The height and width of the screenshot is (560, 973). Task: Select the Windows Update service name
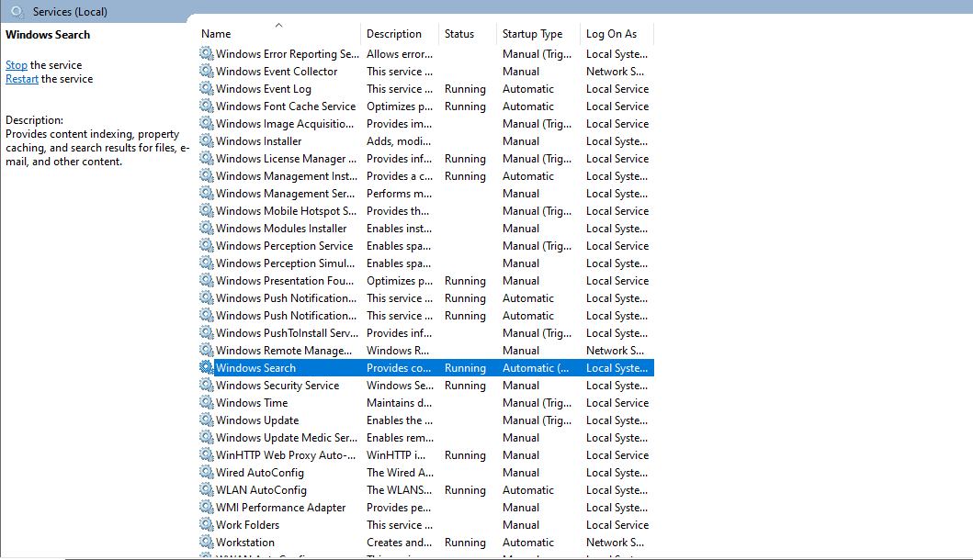[257, 420]
